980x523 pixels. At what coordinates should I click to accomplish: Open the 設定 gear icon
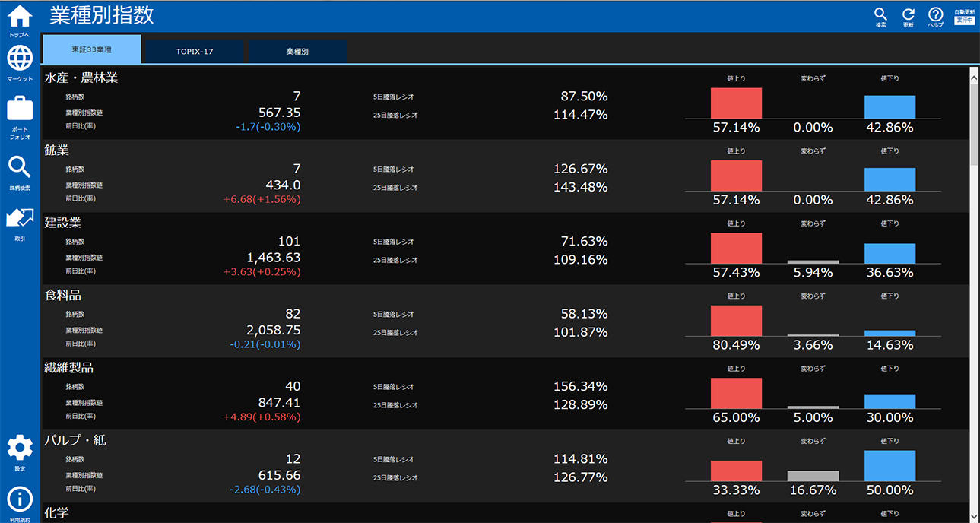click(20, 448)
